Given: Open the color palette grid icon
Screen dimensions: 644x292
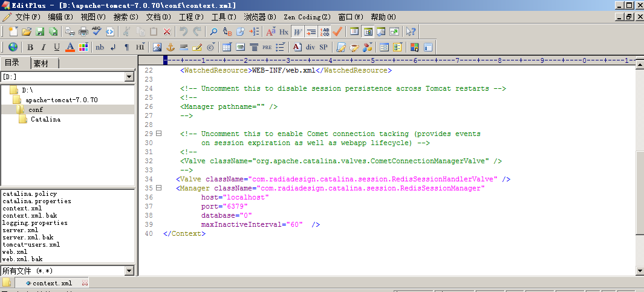Looking at the screenshot, I should tap(83, 47).
